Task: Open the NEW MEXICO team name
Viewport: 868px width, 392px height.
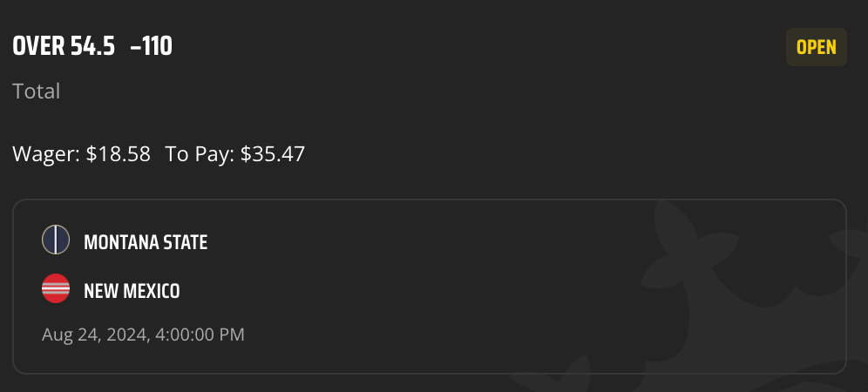Action: (132, 291)
